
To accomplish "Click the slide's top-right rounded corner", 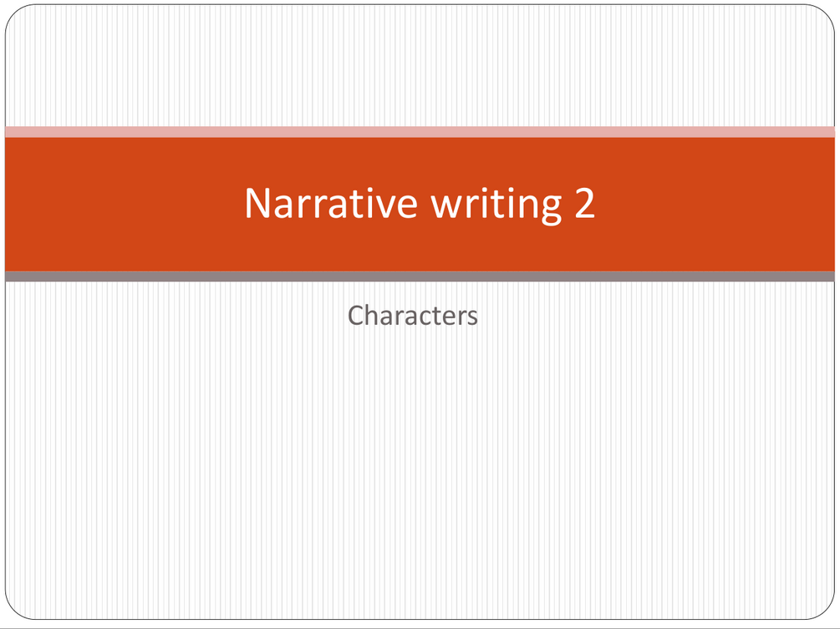I will pyautogui.click(x=828, y=12).
